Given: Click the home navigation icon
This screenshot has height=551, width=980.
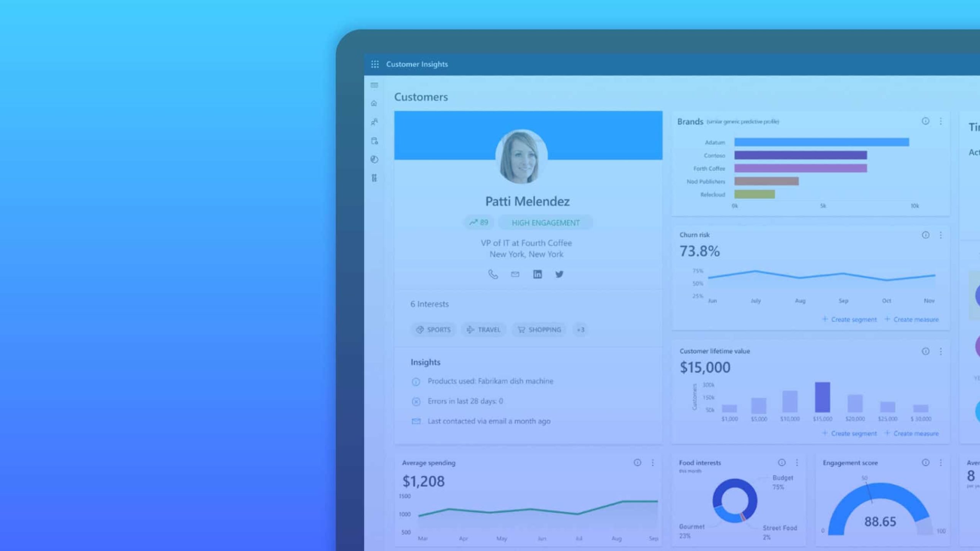Looking at the screenshot, I should (375, 103).
